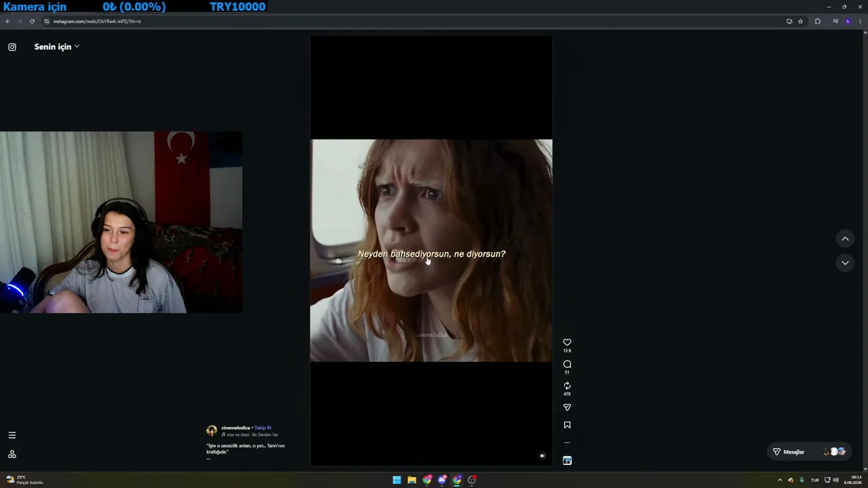The height and width of the screenshot is (488, 868).
Task: Reload the Instagram page
Action: point(32,21)
